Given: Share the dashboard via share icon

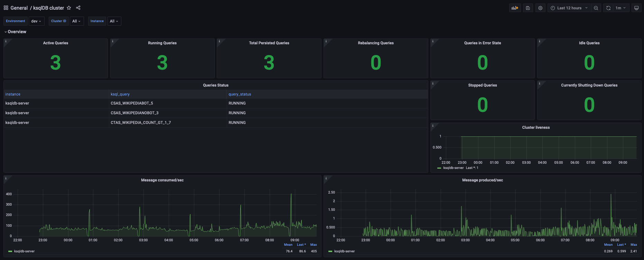Looking at the screenshot, I should pyautogui.click(x=78, y=8).
